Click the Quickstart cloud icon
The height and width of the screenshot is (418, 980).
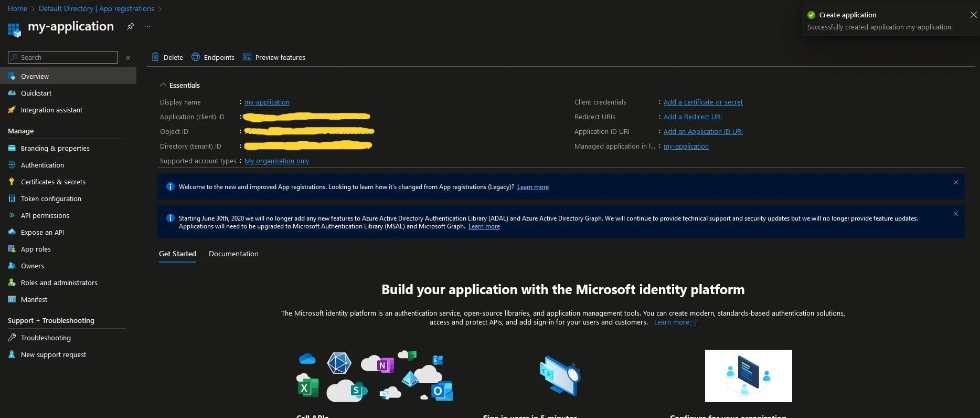tap(12, 93)
